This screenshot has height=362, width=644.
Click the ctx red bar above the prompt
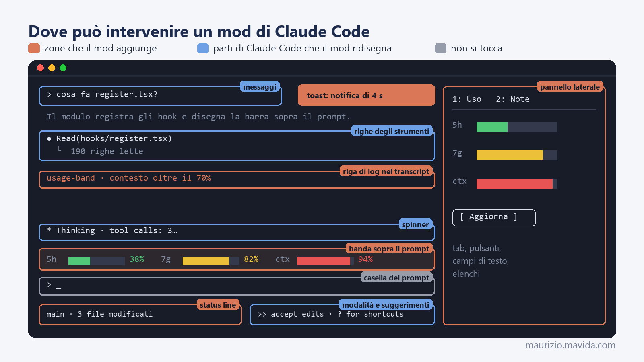pyautogui.click(x=324, y=261)
